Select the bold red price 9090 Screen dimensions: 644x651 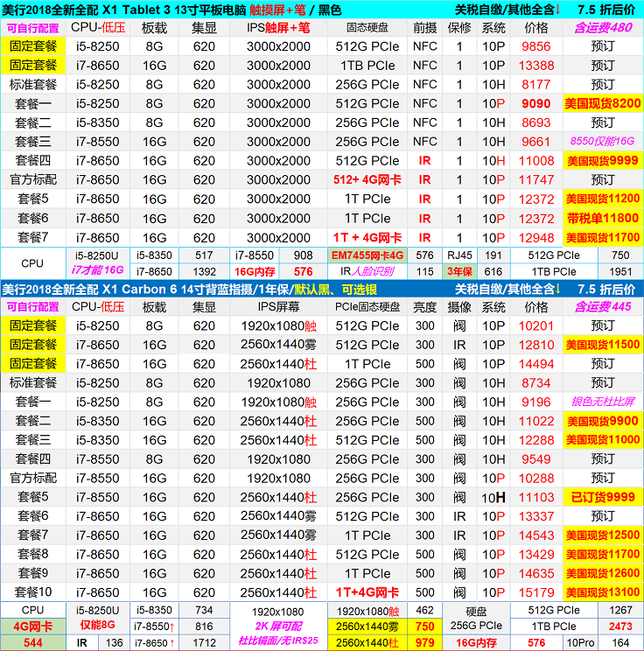[536, 103]
